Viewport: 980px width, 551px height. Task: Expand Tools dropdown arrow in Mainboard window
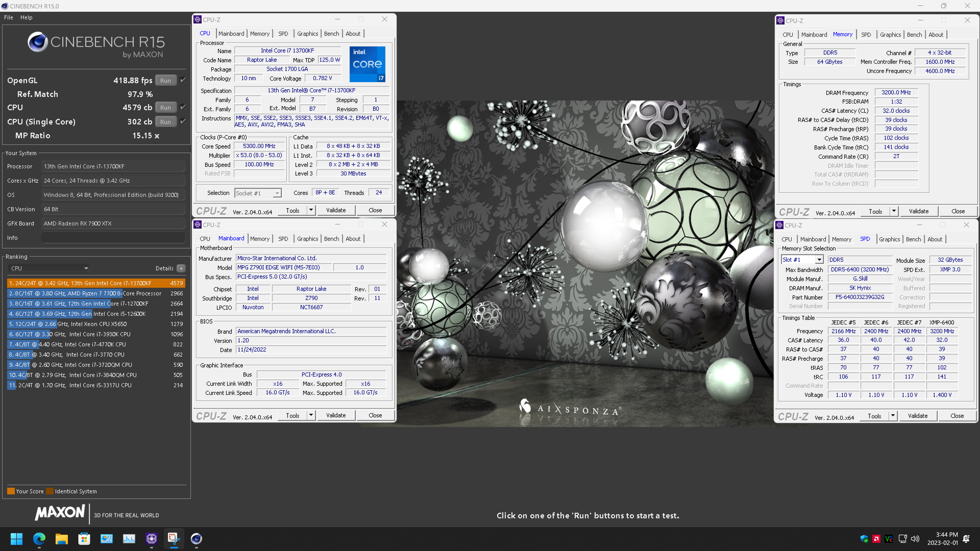click(311, 415)
